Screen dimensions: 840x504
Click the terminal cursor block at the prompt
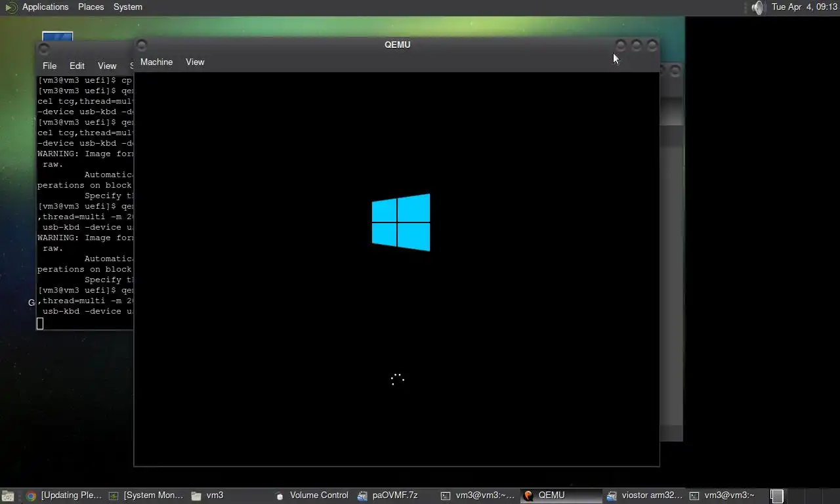pos(40,323)
